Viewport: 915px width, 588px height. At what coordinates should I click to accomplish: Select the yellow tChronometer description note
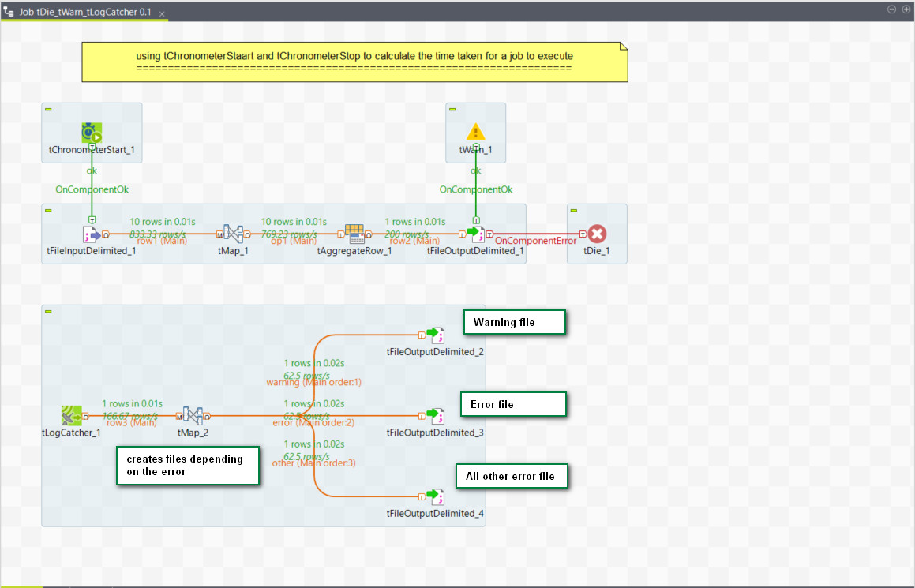coord(354,62)
